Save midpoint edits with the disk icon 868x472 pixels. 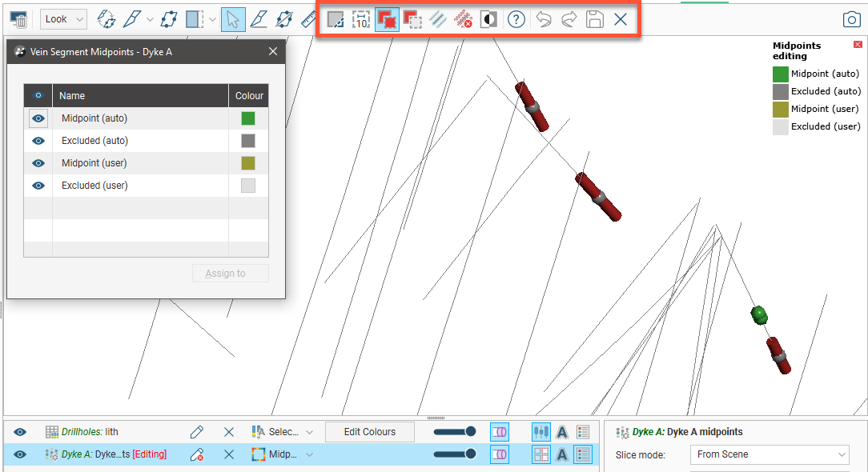(x=594, y=19)
